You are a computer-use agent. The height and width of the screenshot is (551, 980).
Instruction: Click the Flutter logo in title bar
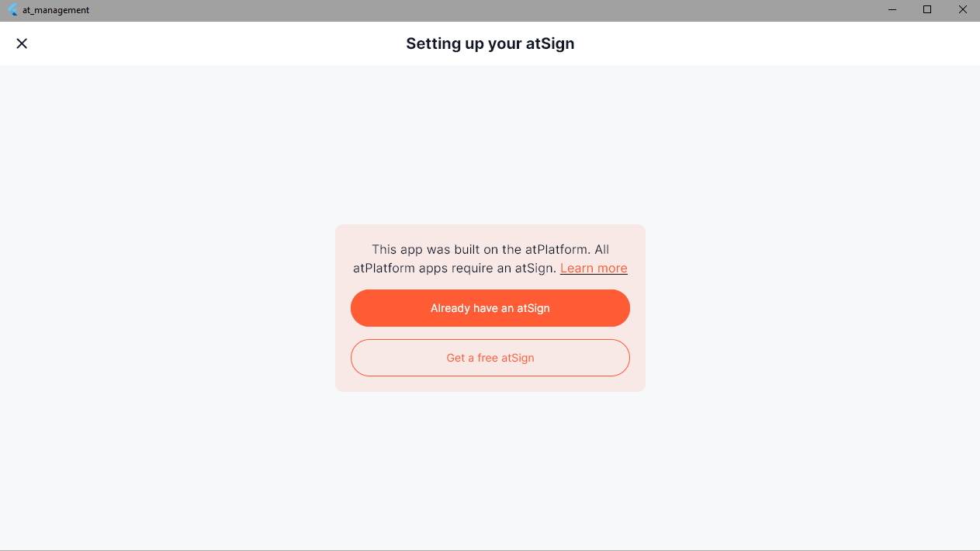[12, 10]
